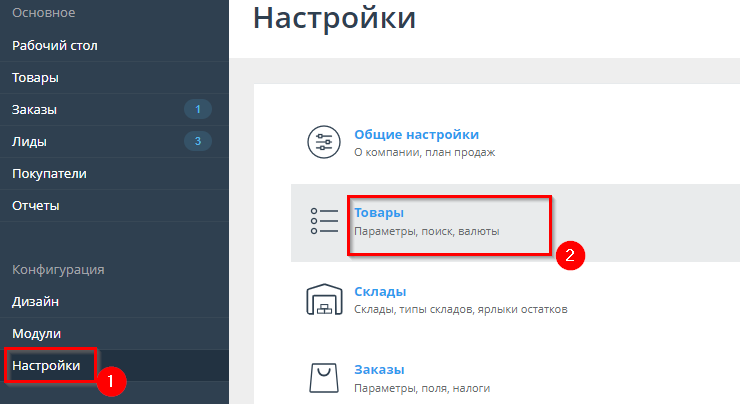Open Покупатели section in sidebar
This screenshot has width=740, height=404.
[49, 173]
